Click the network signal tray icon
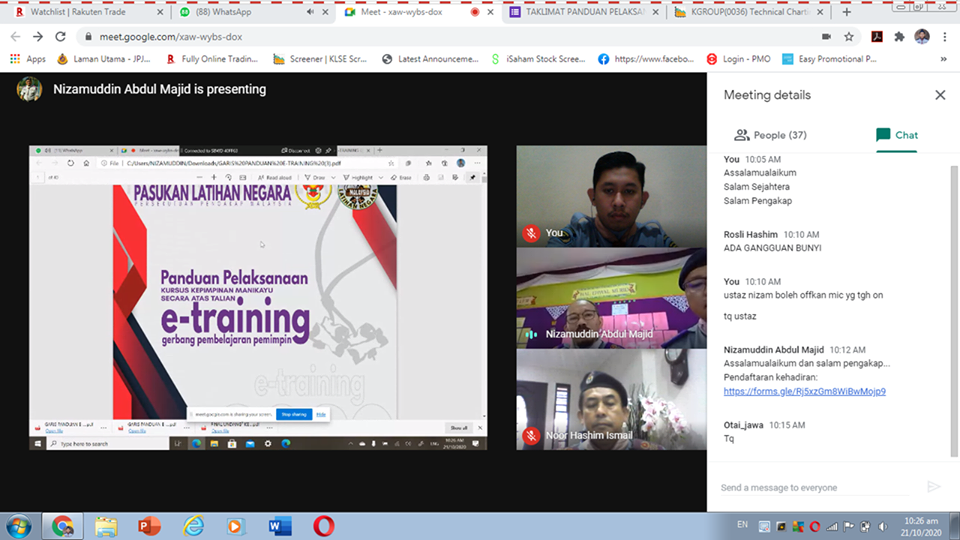The height and width of the screenshot is (540, 960). click(831, 527)
